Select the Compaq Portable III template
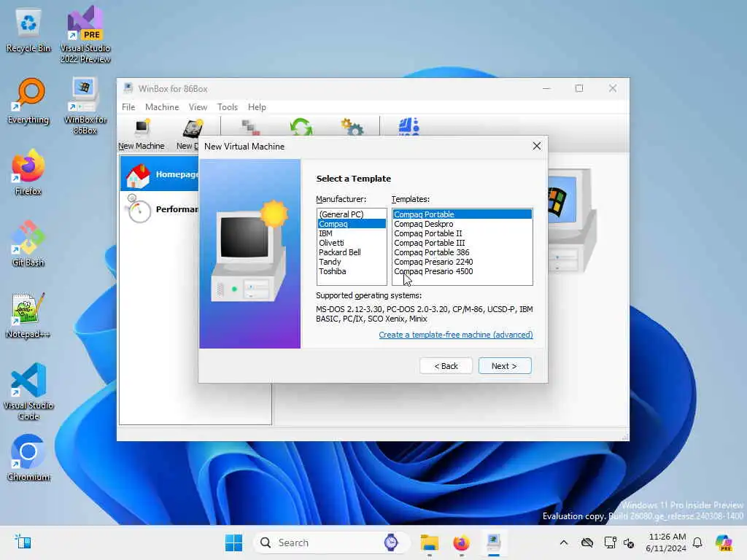747x560 pixels. pyautogui.click(x=462, y=243)
